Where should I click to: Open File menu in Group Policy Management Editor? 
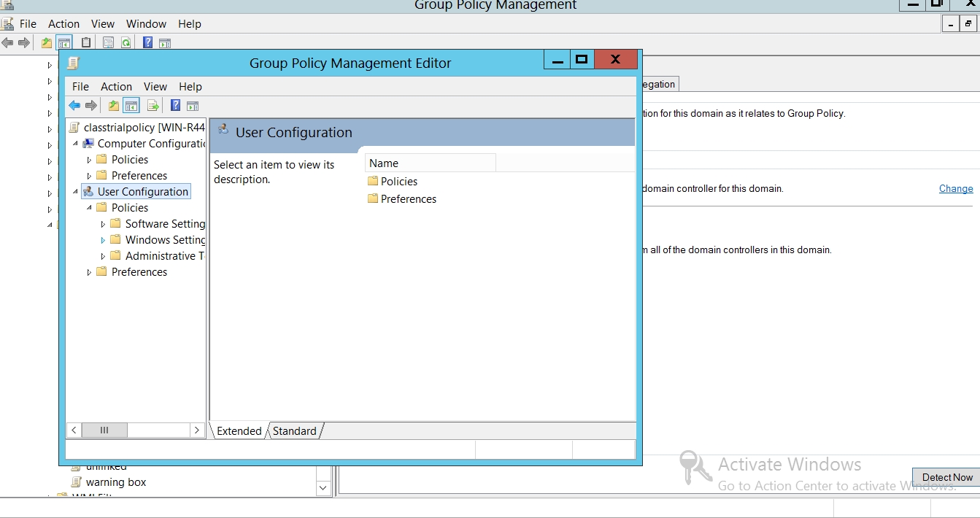(x=80, y=86)
